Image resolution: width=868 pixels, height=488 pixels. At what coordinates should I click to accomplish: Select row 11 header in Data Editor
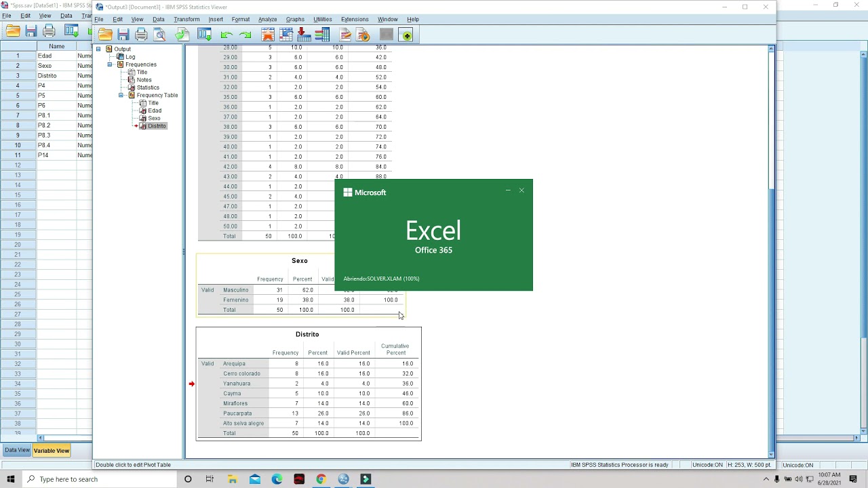[18, 155]
